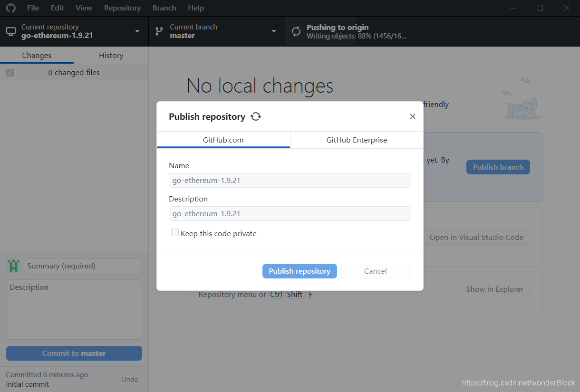Image resolution: width=580 pixels, height=392 pixels.
Task: Click the sync arrows icon beside Pushing to origin
Action: pyautogui.click(x=296, y=31)
